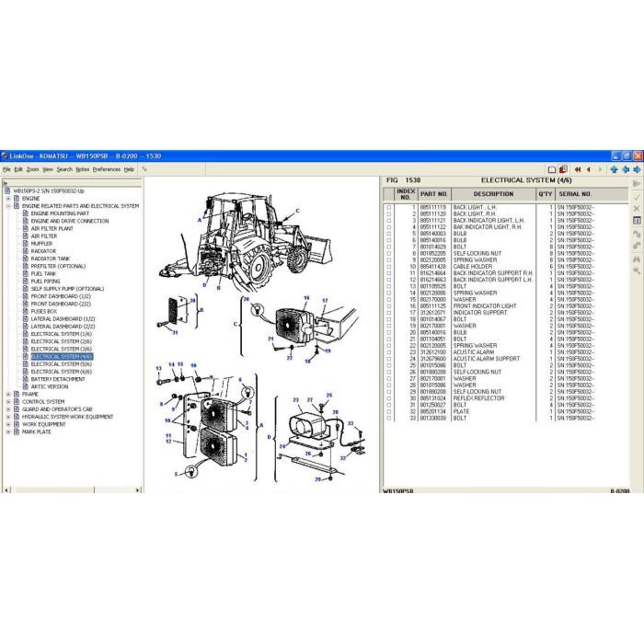Viewport: 644px width, 644px height.
Task: Click the document icon next to FRAME
Action: coord(17,395)
